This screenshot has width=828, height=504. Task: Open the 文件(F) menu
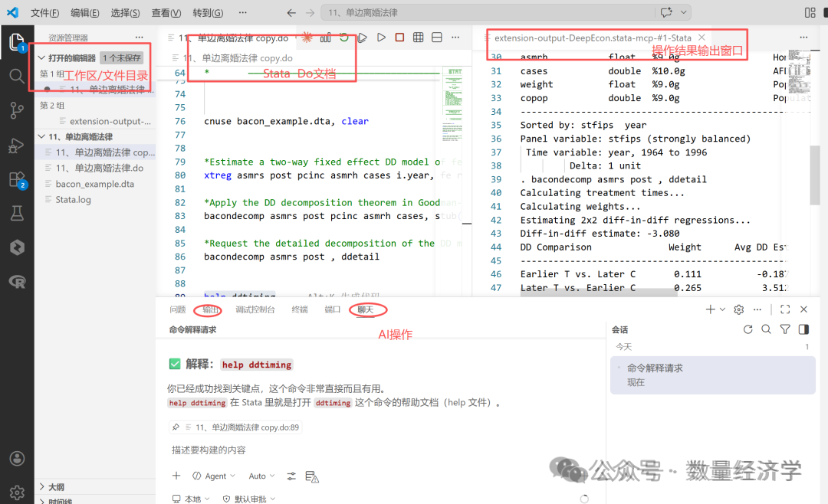coord(45,13)
